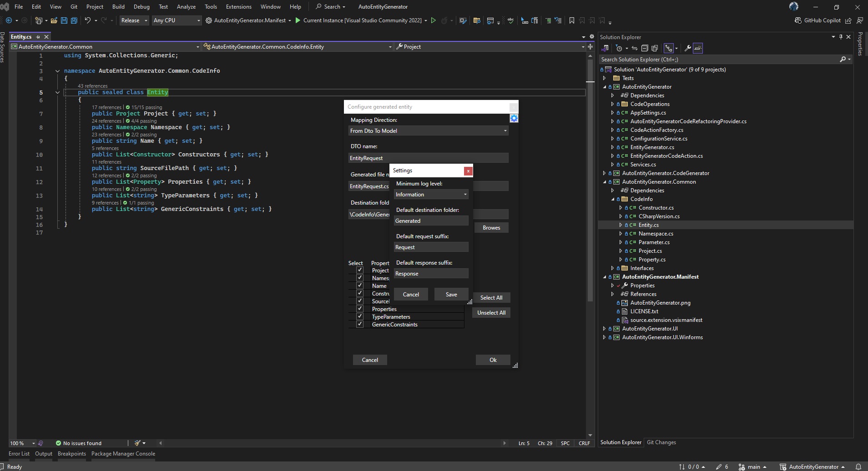Click the Default request suffix input field

click(431, 247)
